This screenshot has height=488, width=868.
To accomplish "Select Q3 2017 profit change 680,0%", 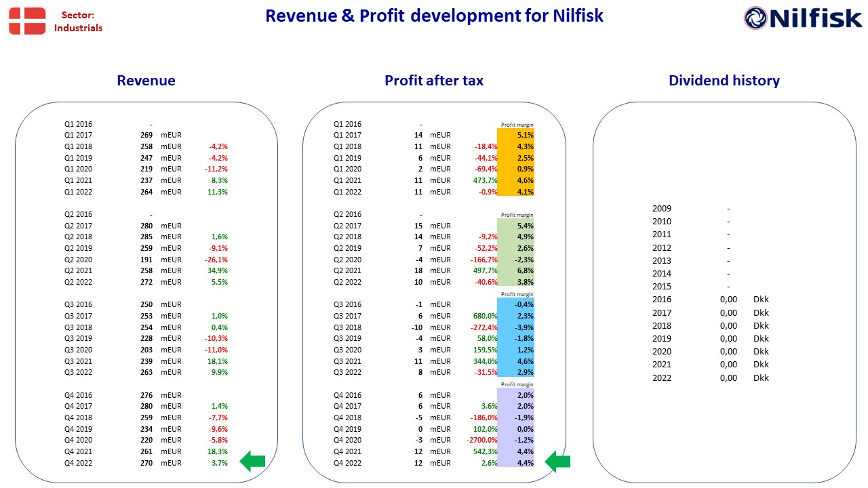I will (x=485, y=316).
